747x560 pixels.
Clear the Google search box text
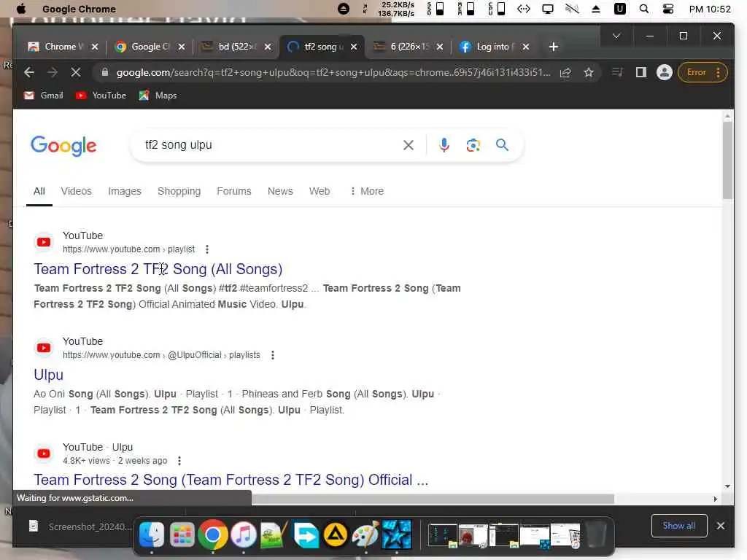point(409,145)
